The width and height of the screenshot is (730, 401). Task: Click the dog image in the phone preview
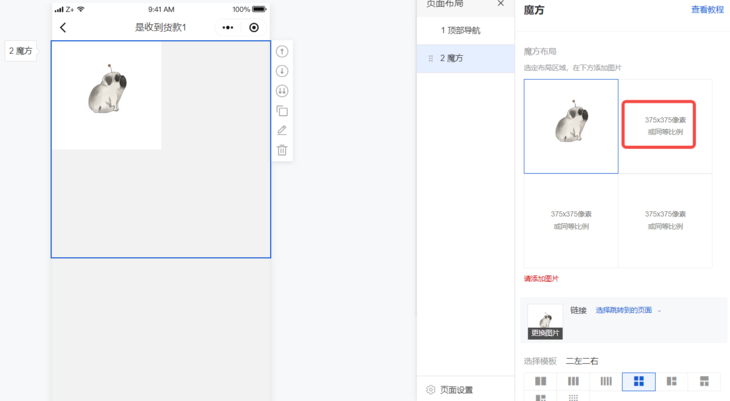pos(107,95)
